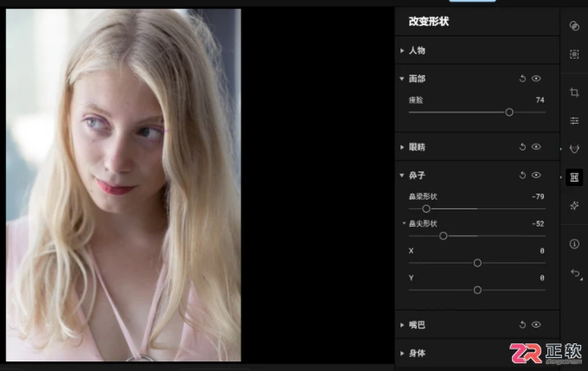Expand the 眼睛 section
The image size is (588, 371).
(402, 147)
